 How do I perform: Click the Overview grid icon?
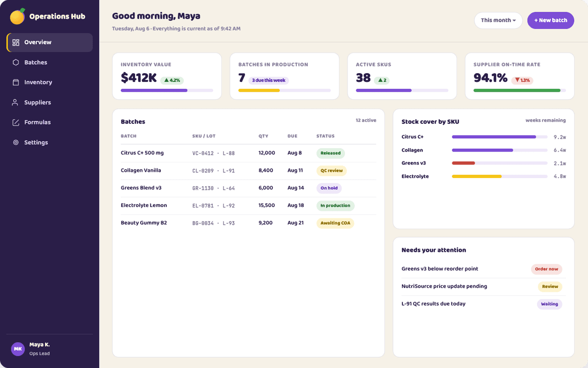(x=16, y=42)
